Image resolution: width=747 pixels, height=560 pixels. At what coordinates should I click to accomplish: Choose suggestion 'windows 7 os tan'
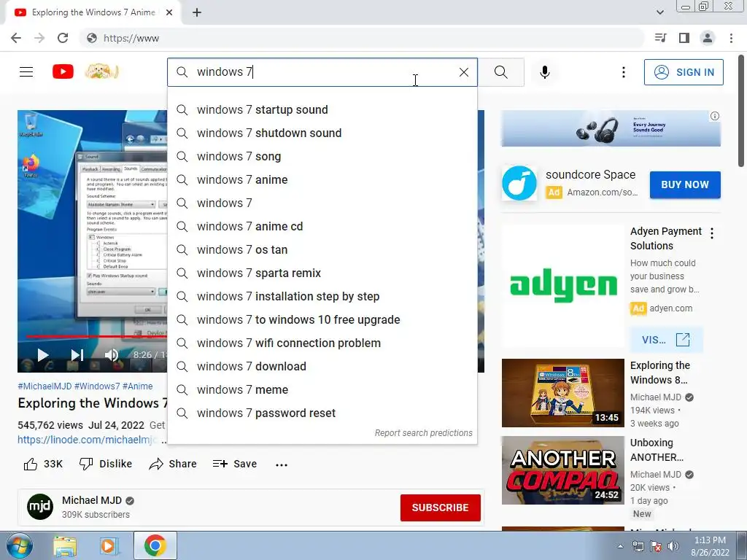[x=322, y=249]
